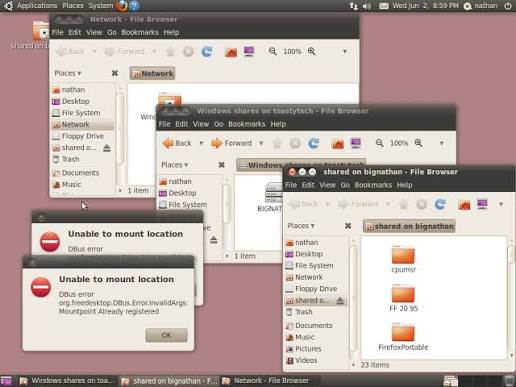Expand Places dropdown in Windows shares window
Image resolution: width=516 pixels, height=387 pixels.
pyautogui.click(x=174, y=165)
